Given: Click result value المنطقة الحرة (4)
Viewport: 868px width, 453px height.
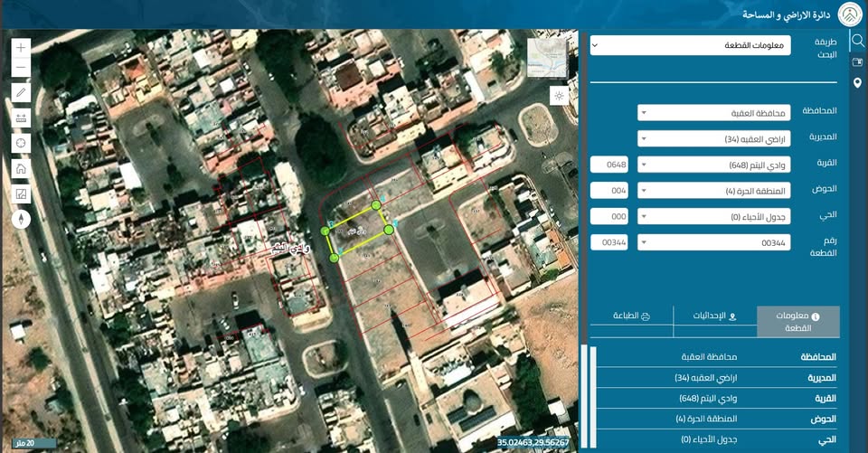Looking at the screenshot, I should pyautogui.click(x=706, y=419).
